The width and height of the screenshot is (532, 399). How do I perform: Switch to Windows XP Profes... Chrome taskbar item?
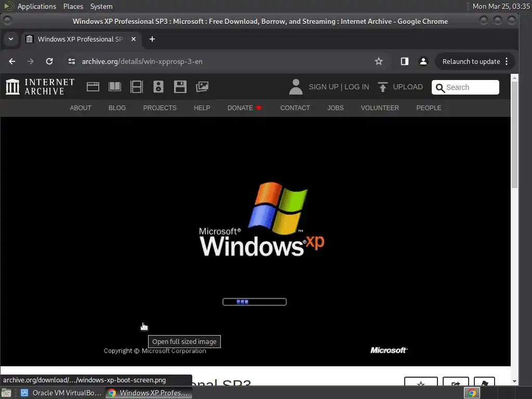pyautogui.click(x=149, y=393)
